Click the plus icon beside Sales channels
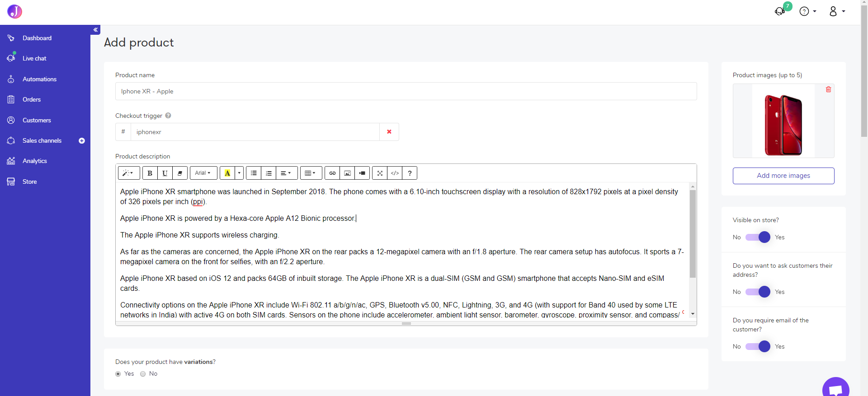The height and width of the screenshot is (396, 868). tap(82, 141)
